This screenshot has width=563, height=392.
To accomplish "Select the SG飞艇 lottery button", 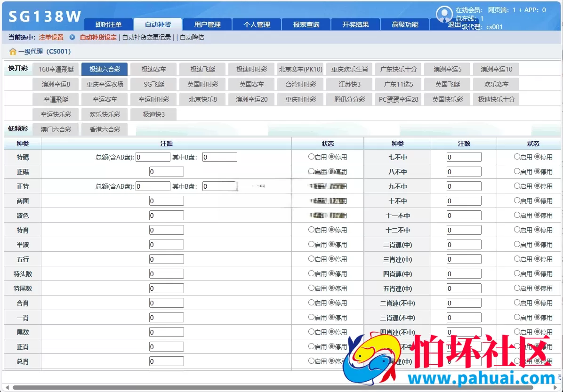I will tap(153, 84).
